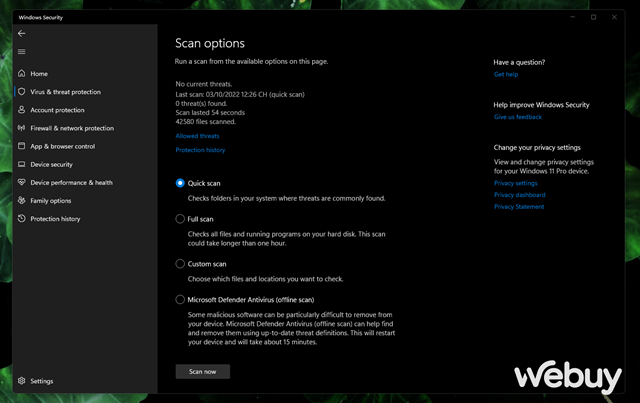This screenshot has width=640, height=403.
Task: Click the Get help link
Action: pos(506,74)
